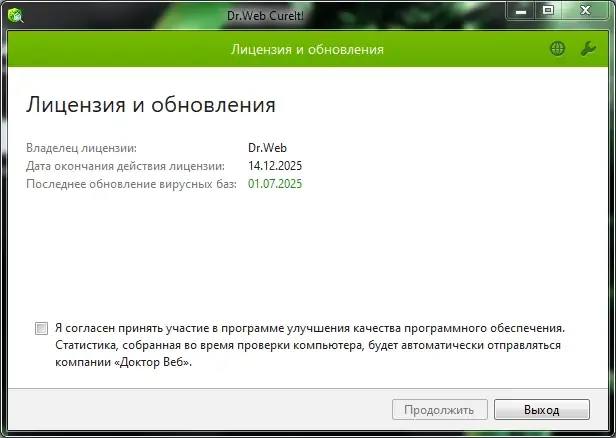Image resolution: width=616 pixels, height=438 pixels.
Task: Select the license expiry date 14.12.2025
Action: click(275, 166)
